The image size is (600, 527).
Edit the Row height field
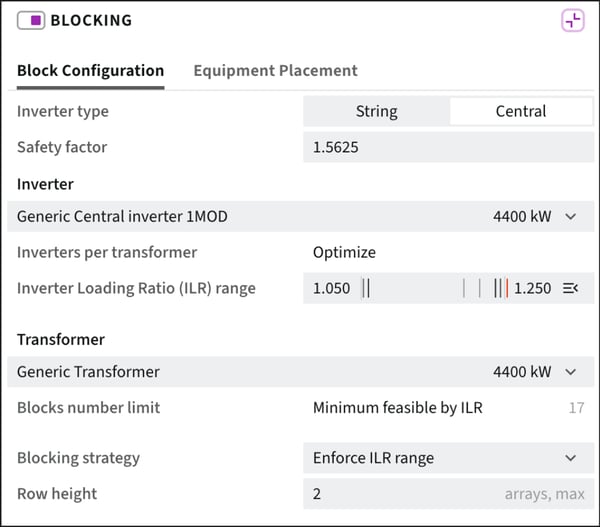[448, 494]
